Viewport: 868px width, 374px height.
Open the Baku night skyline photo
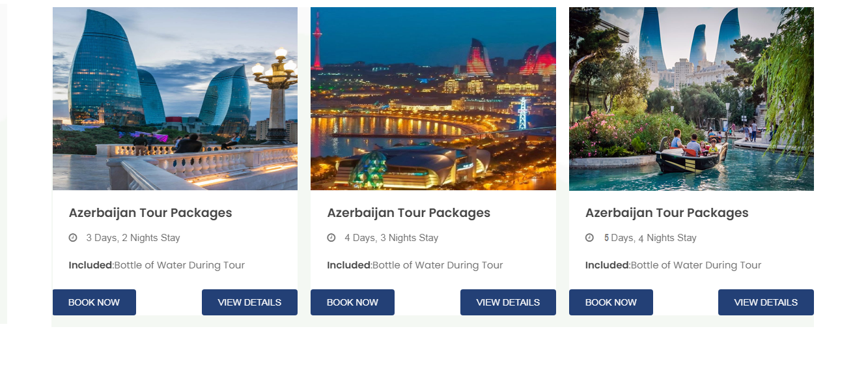433,98
